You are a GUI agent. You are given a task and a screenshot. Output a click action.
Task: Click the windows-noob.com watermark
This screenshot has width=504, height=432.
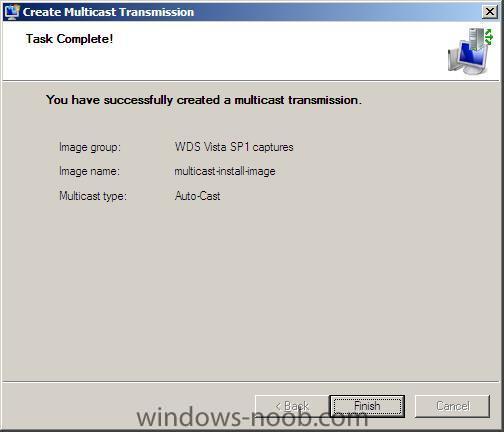252,418
